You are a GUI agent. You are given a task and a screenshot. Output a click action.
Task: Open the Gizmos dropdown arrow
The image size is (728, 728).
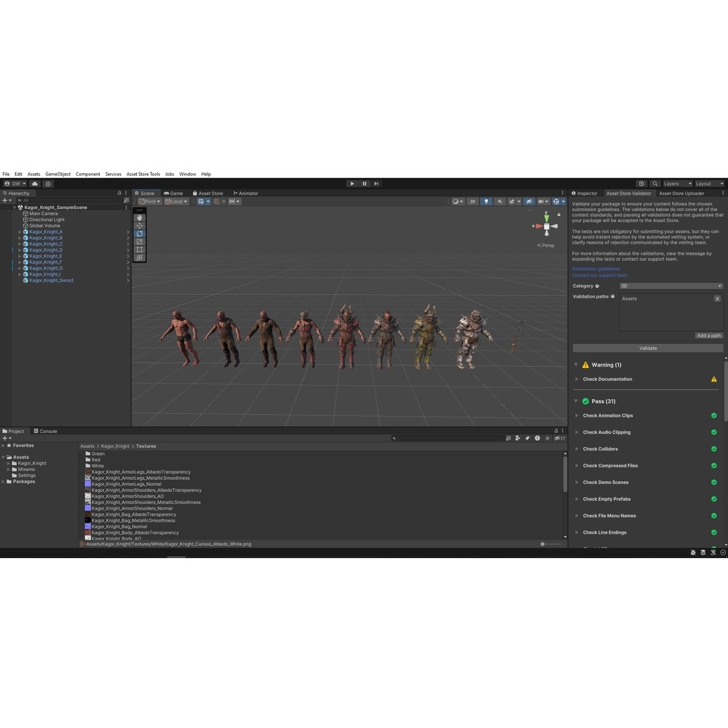click(564, 202)
